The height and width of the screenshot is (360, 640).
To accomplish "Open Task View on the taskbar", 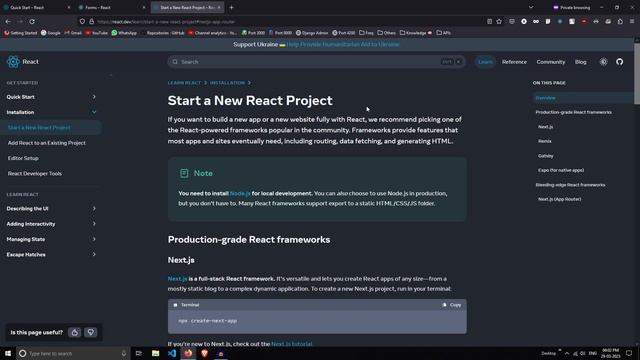I will pyautogui.click(x=138, y=353).
